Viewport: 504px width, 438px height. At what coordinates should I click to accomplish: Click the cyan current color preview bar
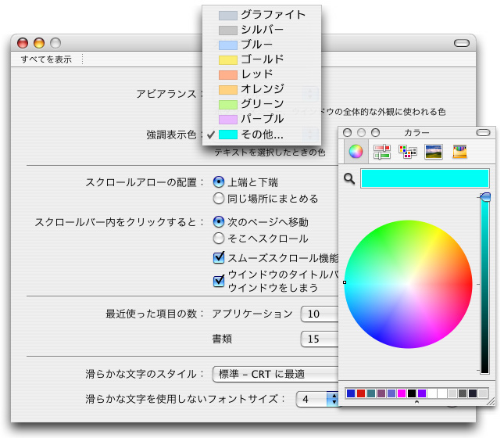[x=425, y=178]
